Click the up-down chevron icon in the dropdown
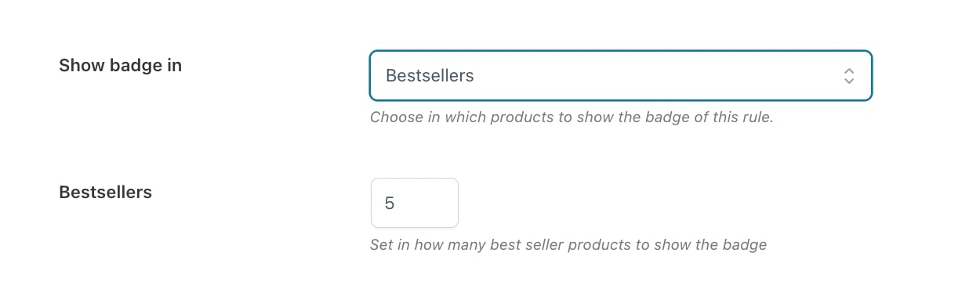Image resolution: width=980 pixels, height=296 pixels. (848, 76)
